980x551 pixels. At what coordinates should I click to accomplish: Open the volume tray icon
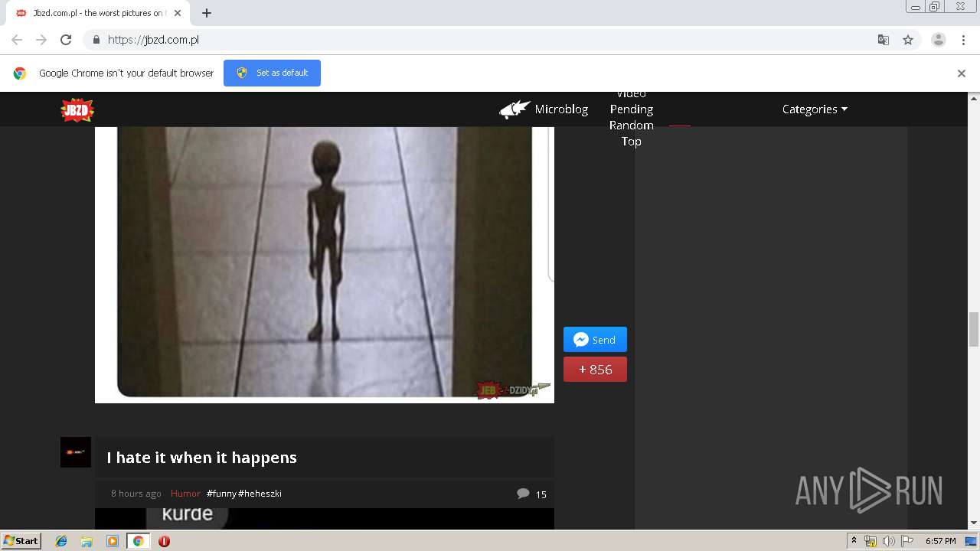888,541
